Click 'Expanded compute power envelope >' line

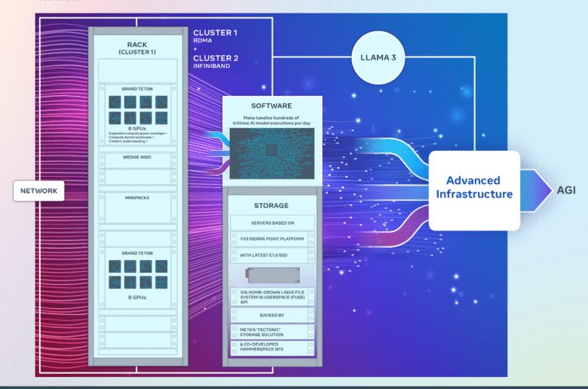coord(138,133)
